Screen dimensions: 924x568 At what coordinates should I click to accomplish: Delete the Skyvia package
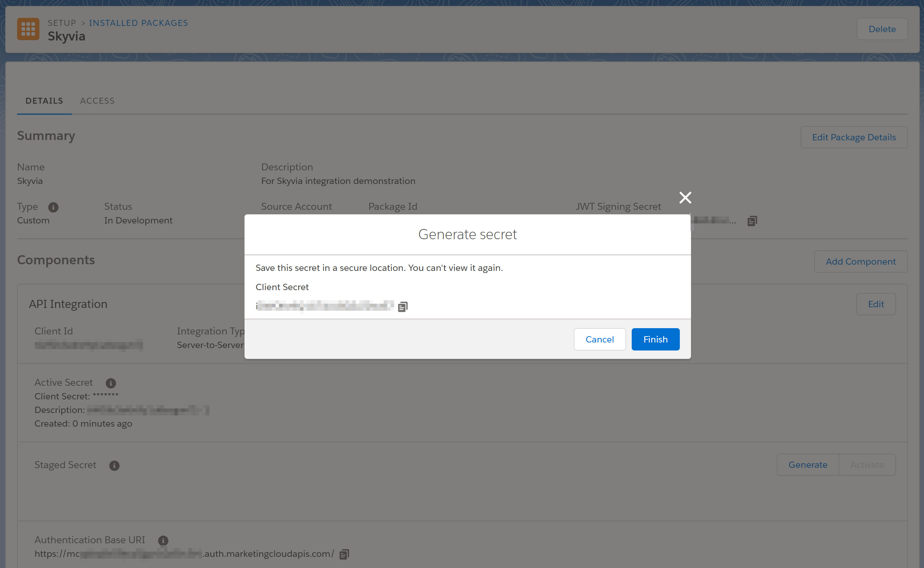[x=882, y=29]
